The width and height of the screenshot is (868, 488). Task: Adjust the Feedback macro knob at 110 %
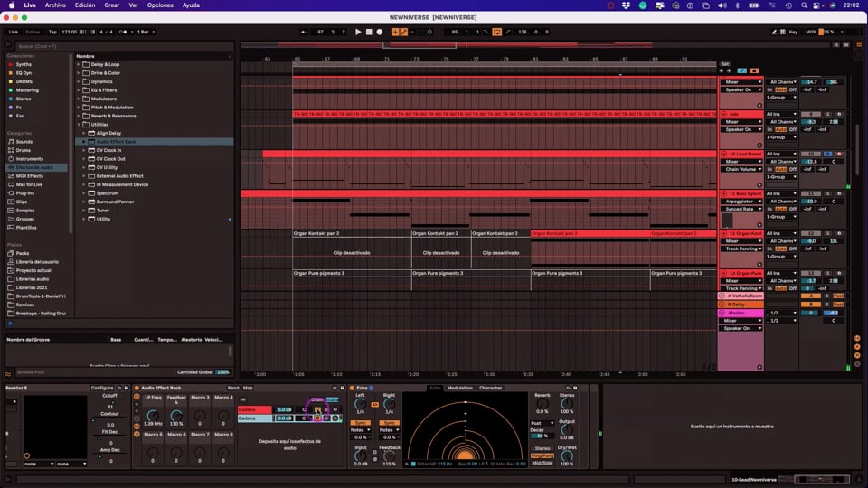point(176,415)
